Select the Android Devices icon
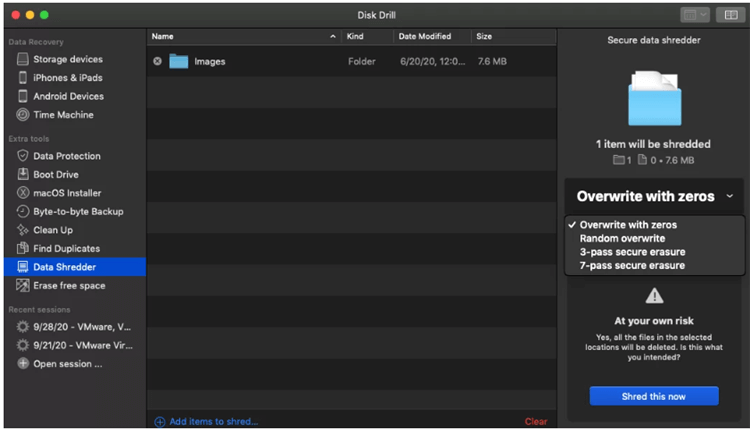Screen dimensions: 750x430 pos(23,97)
